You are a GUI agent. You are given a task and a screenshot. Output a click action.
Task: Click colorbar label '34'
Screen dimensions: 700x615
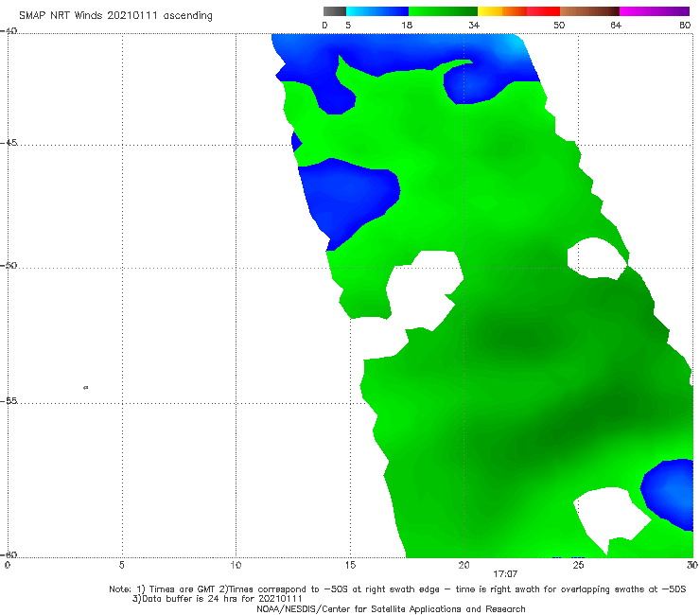[474, 26]
